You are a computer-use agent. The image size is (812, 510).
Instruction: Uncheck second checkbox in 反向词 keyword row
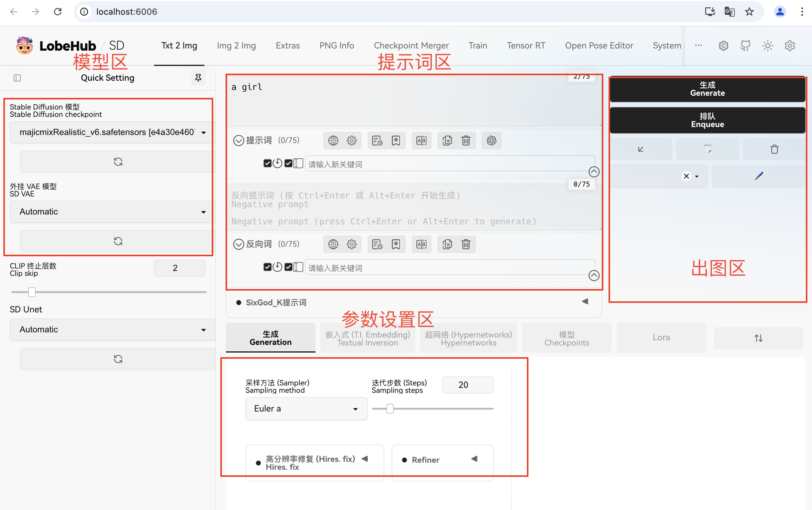[288, 267]
